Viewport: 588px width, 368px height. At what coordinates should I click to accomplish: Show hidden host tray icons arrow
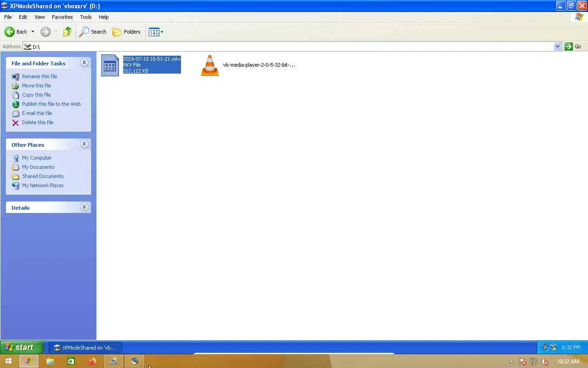tap(511, 362)
